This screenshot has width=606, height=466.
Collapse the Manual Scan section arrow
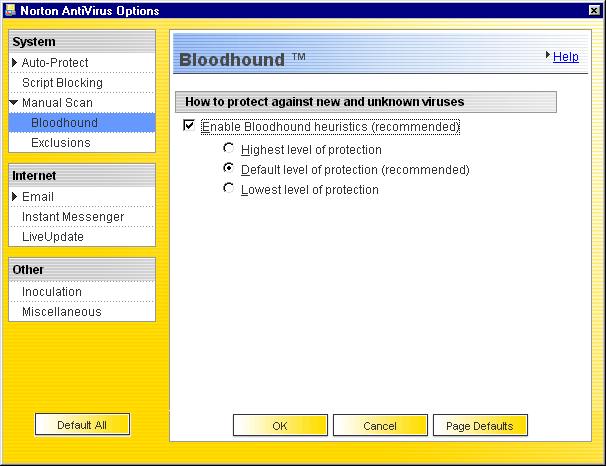(15, 103)
